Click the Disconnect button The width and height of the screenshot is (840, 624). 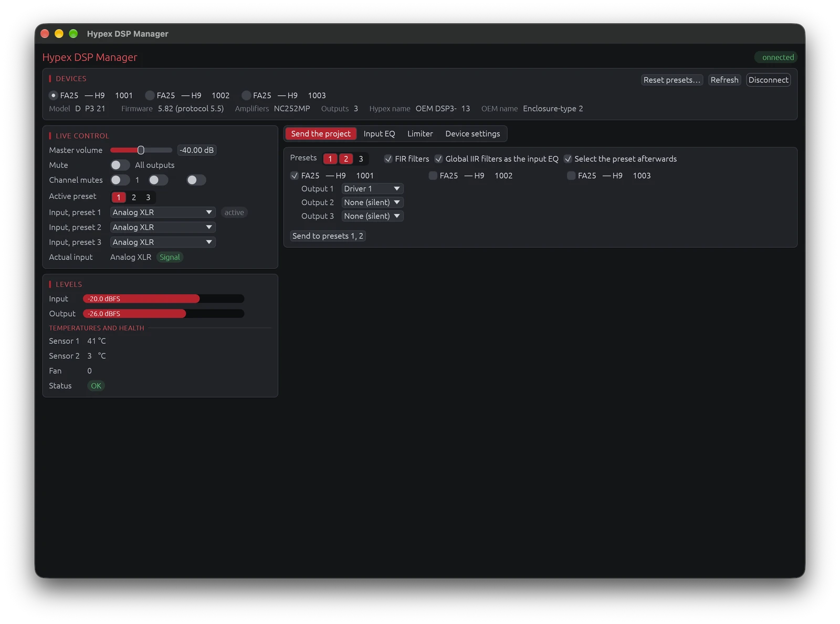769,80
